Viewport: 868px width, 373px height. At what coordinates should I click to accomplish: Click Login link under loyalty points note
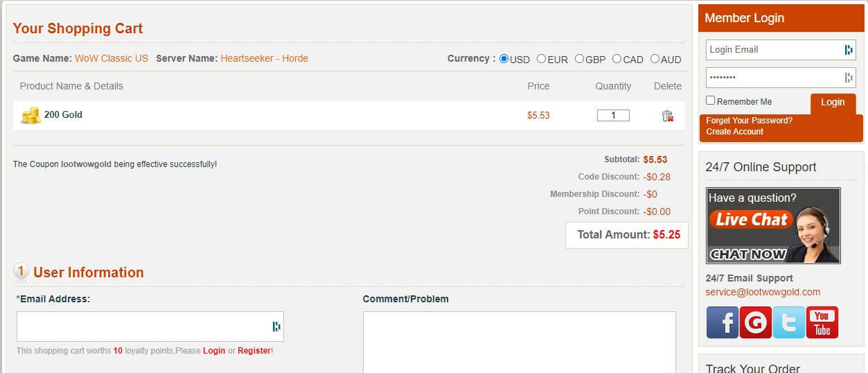(214, 351)
